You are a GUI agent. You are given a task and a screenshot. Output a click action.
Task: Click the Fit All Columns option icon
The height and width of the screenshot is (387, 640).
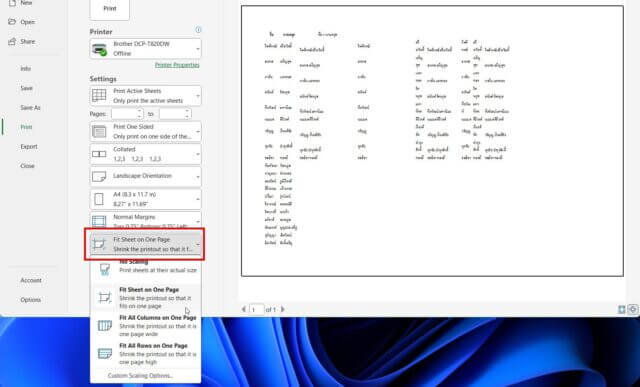[x=105, y=325]
